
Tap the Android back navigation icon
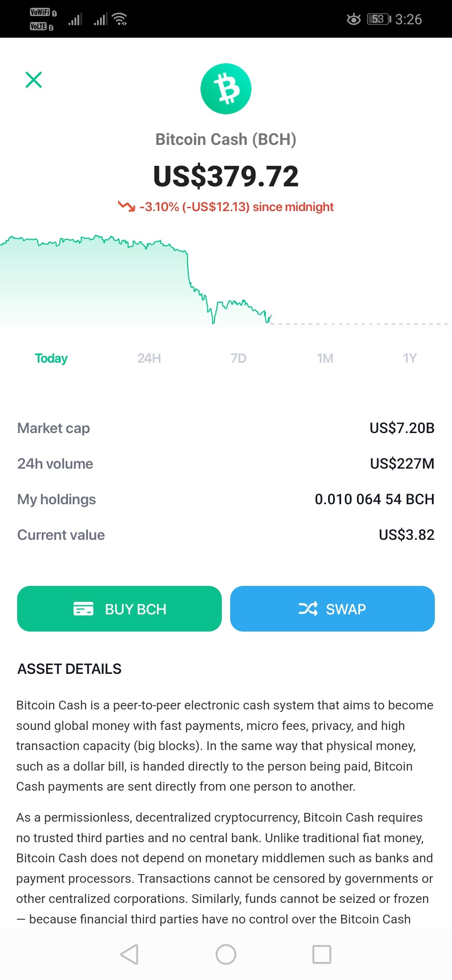click(129, 954)
